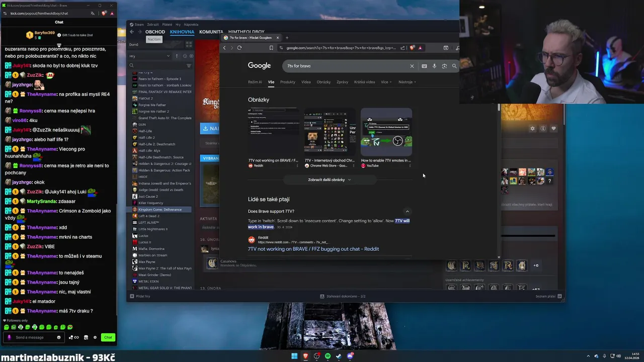Start Google voice search microphone
This screenshot has width=644, height=362.
(x=434, y=66)
